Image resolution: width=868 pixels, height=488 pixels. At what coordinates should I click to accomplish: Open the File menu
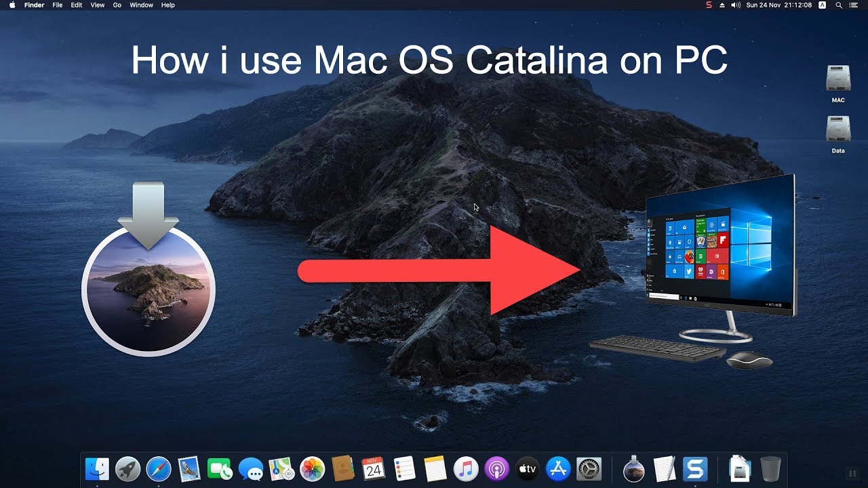[x=58, y=5]
